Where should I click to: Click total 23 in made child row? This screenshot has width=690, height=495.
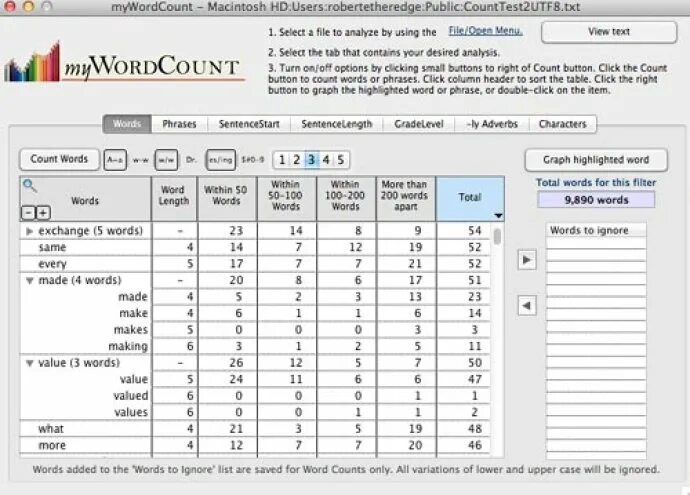click(x=474, y=297)
